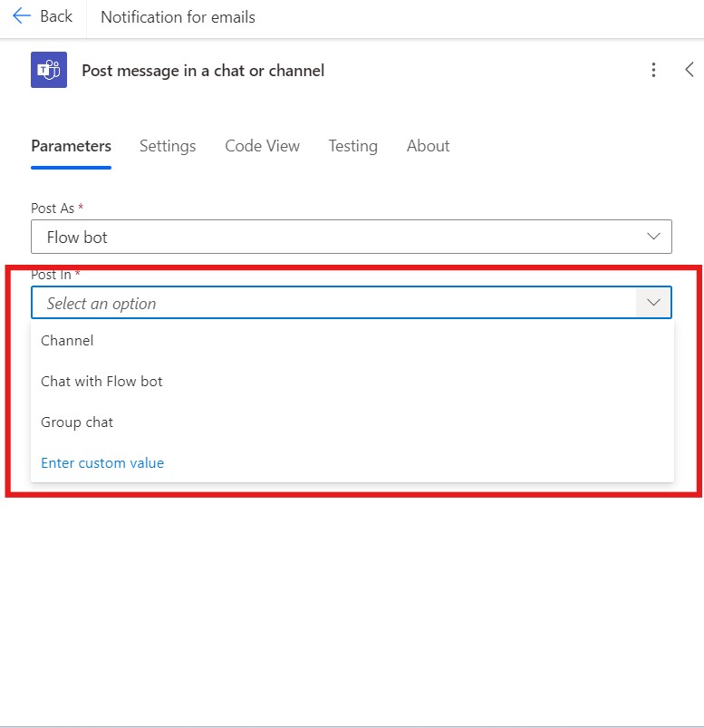The height and width of the screenshot is (728, 704).
Task: Go to the Testing tab
Action: point(352,146)
